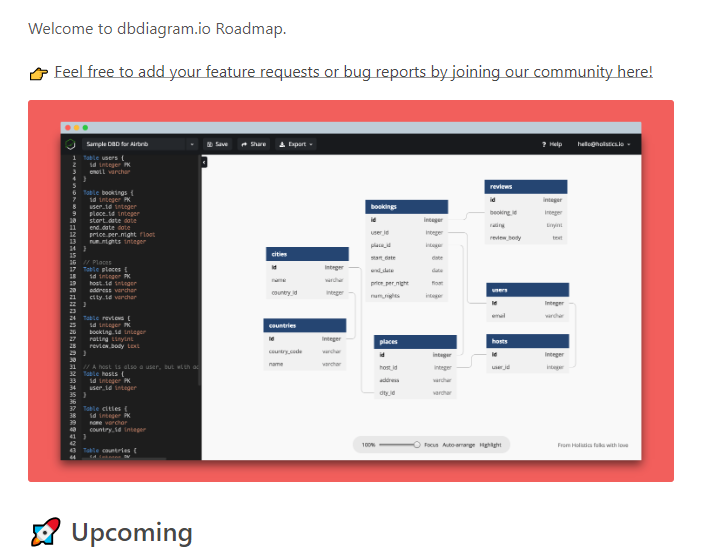Click the Upcoming section heading
This screenshot has width=701, height=557.
pos(131,533)
